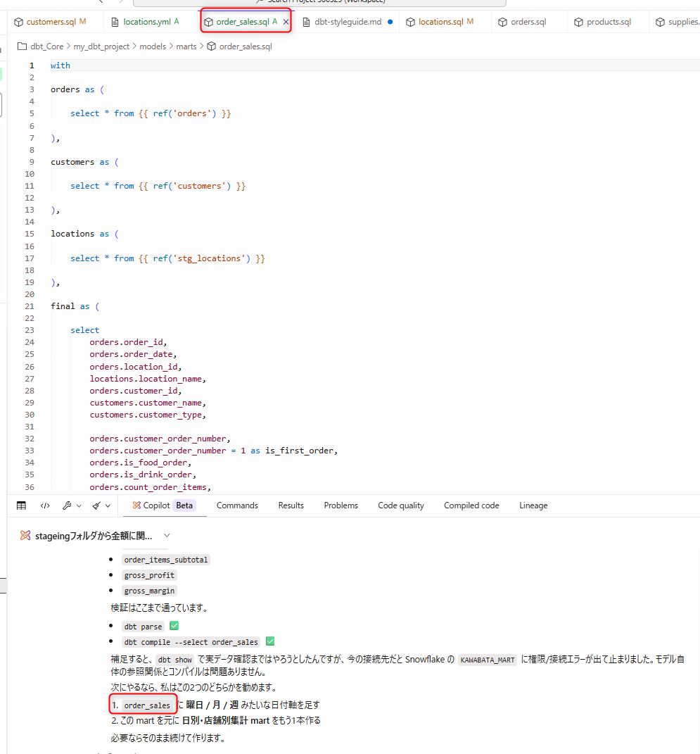700x754 pixels.
Task: Click the table grid icon in bottom toolbar
Action: point(21,505)
